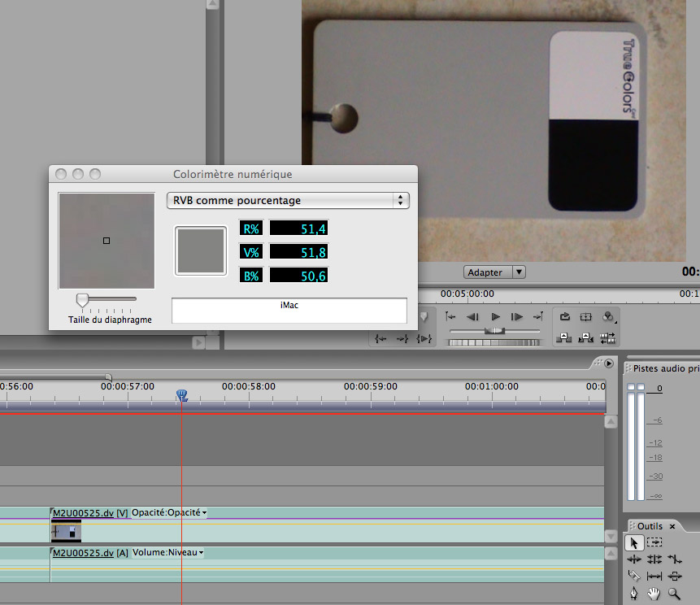Viewport: 700px width, 605px height.
Task: Click the jog wheel strip
Action: (x=494, y=342)
